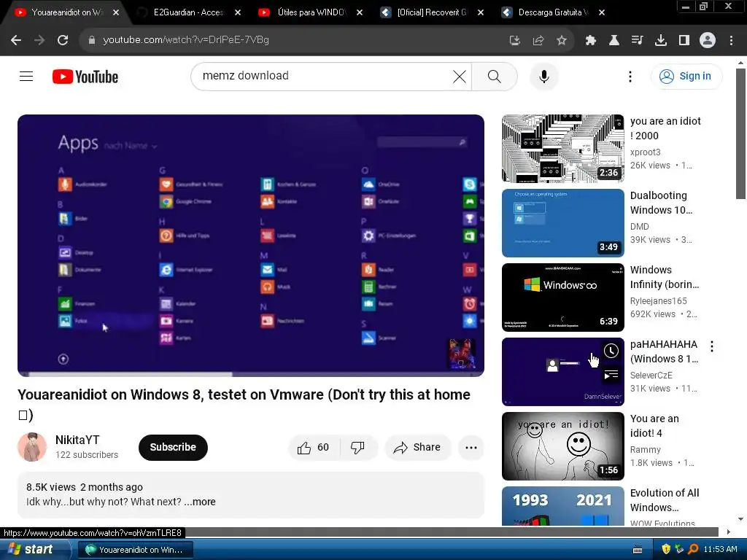This screenshot has height=560, width=747.
Task: Open 'paHAHAHAHA (Windows 8 1...' video title
Action: [664, 351]
